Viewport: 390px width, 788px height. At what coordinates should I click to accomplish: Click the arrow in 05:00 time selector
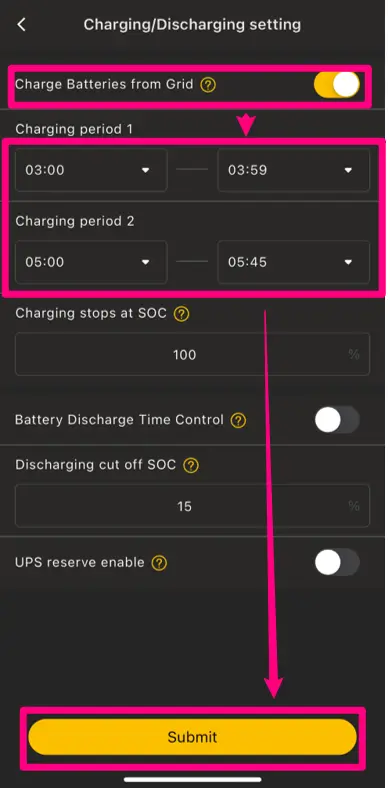pos(145,262)
